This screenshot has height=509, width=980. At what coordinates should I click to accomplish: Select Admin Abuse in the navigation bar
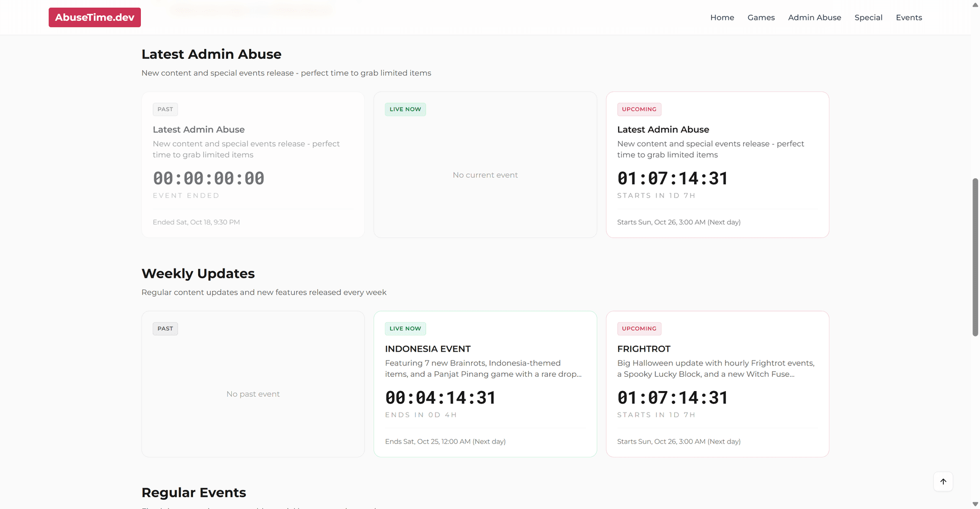pyautogui.click(x=814, y=17)
